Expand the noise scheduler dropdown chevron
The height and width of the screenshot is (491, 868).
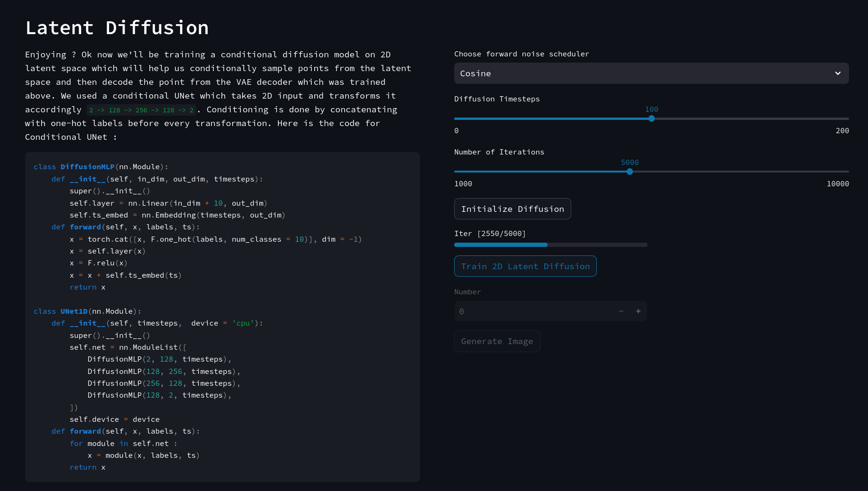838,73
